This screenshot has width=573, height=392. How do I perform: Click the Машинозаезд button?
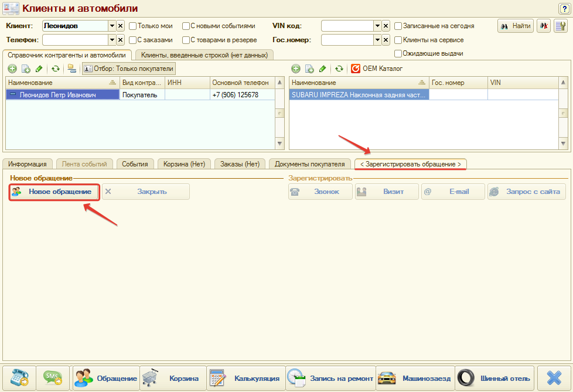tap(415, 378)
